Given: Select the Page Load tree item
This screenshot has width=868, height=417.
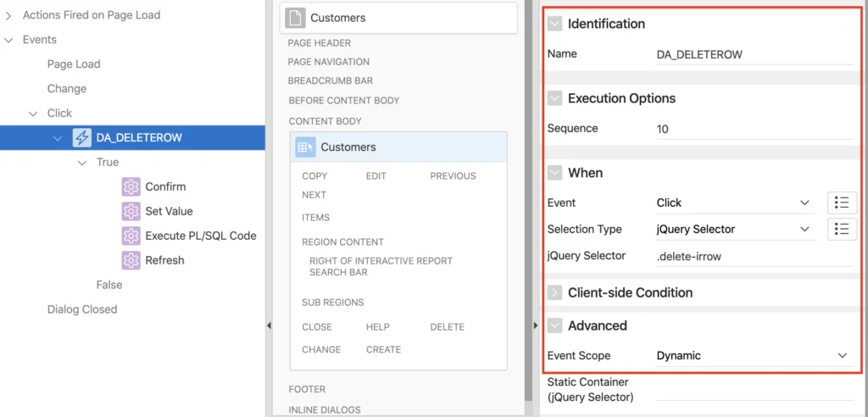Looking at the screenshot, I should (74, 64).
